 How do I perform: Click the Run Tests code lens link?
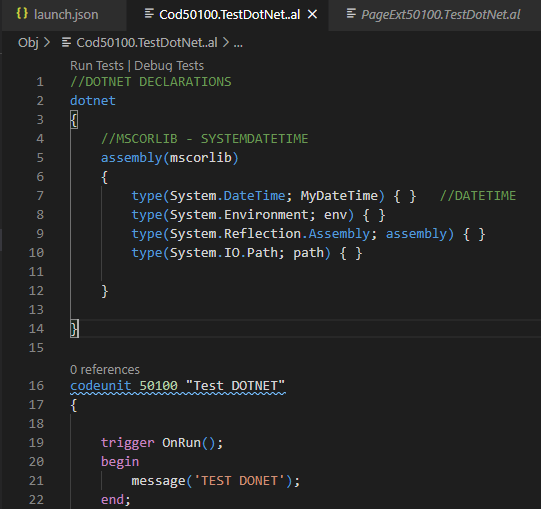(97, 66)
